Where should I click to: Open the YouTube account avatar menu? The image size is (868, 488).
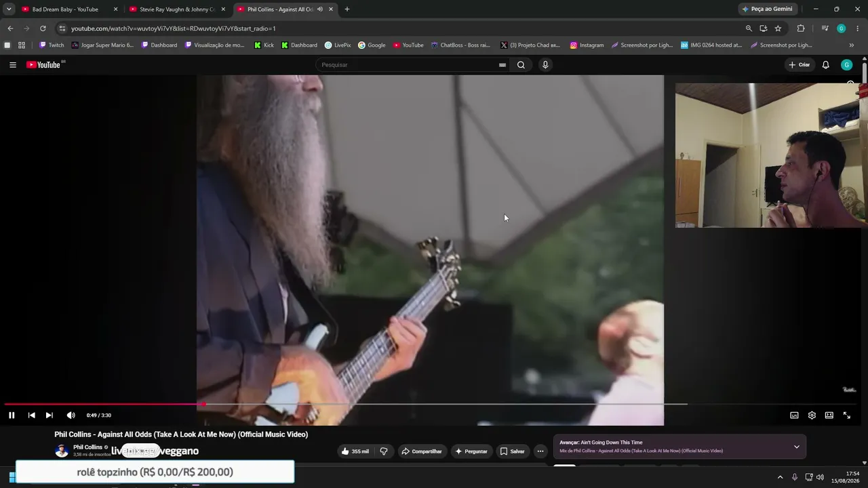[x=846, y=65]
